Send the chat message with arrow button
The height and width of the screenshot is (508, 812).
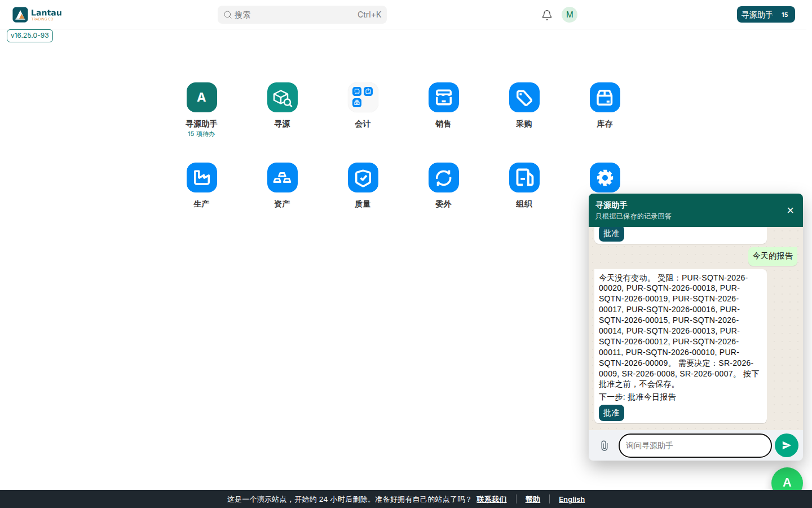[x=787, y=445]
